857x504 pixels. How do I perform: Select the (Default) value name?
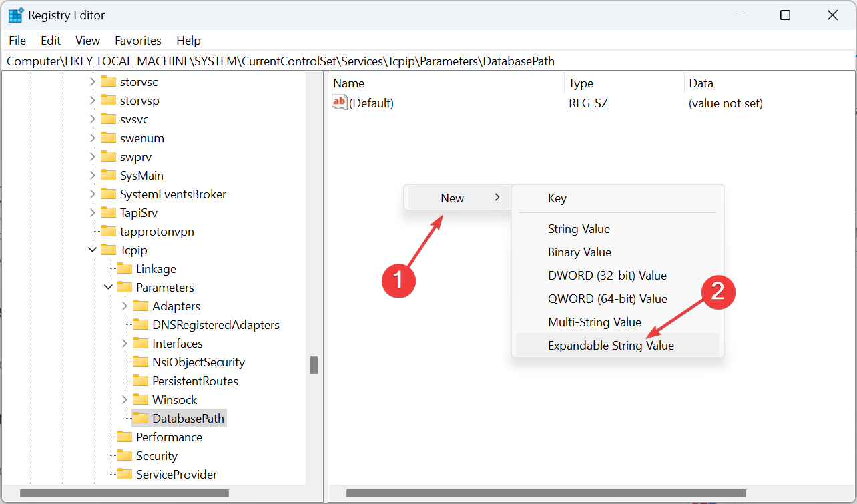click(371, 103)
